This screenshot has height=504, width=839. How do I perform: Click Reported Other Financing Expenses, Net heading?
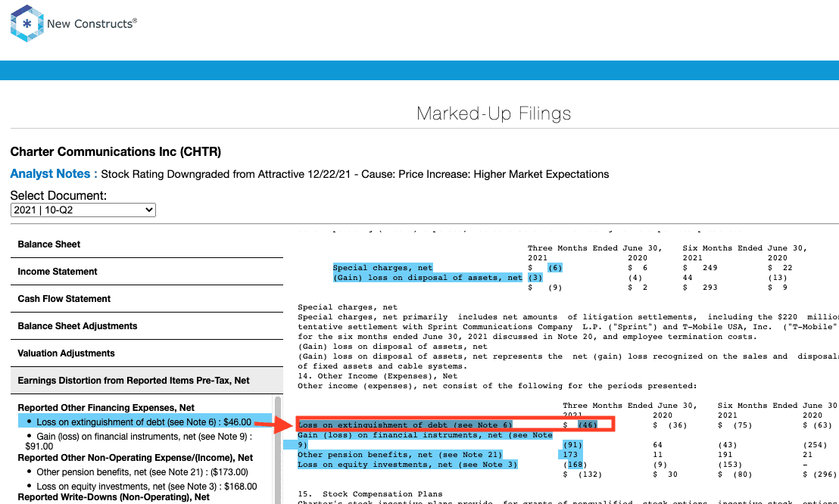[x=106, y=408]
